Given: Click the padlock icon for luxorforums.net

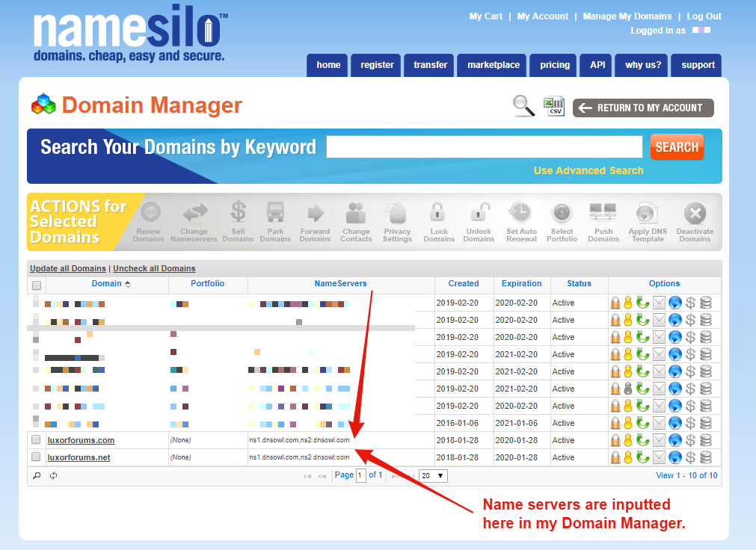Looking at the screenshot, I should tap(615, 457).
